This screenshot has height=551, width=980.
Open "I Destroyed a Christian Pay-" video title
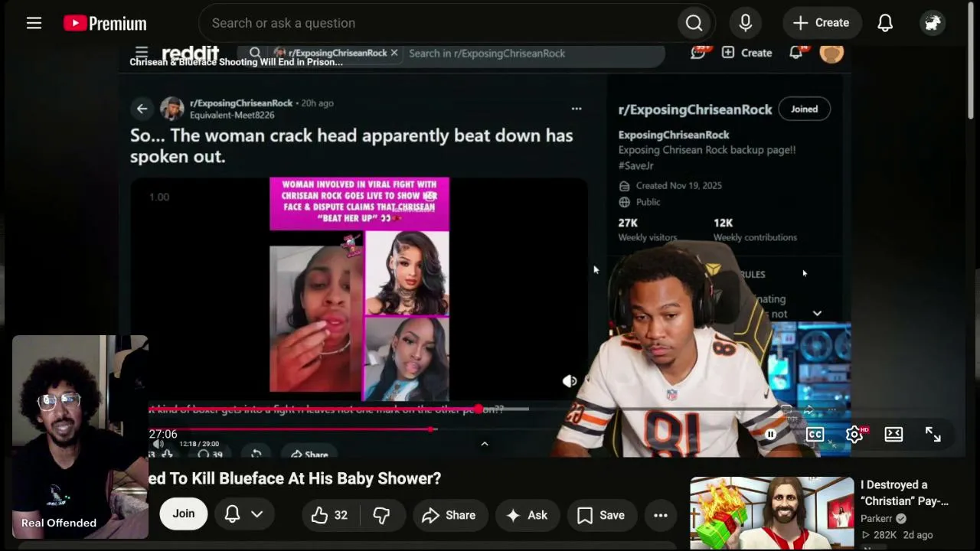904,493
